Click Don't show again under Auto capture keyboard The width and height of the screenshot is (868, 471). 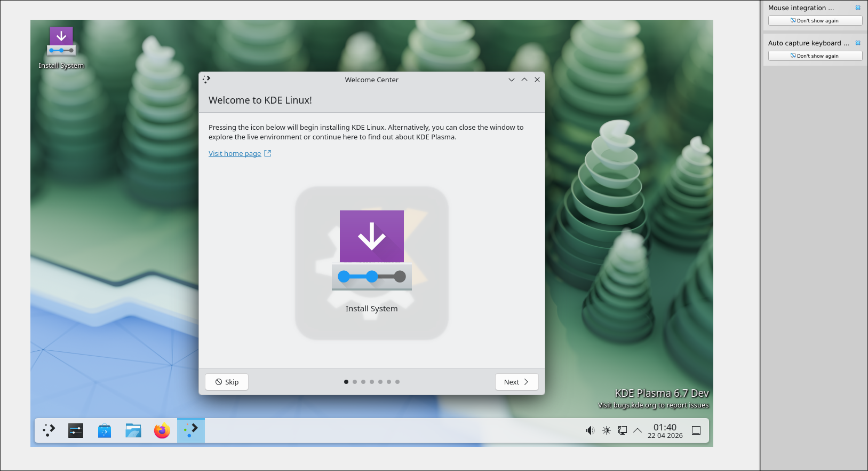(815, 56)
